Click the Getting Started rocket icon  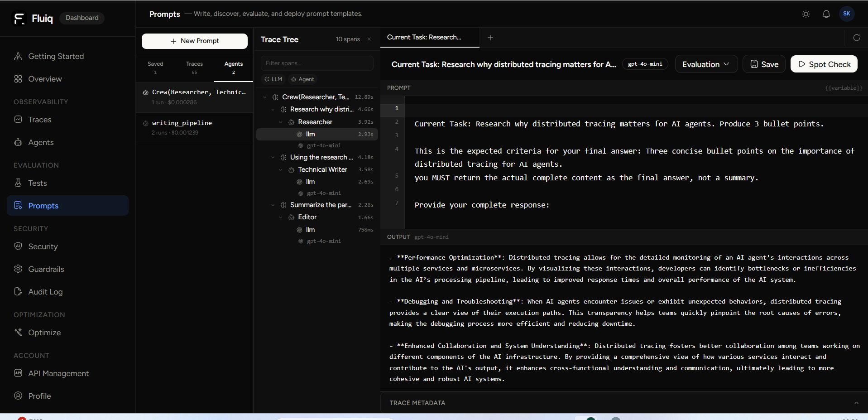[x=18, y=56]
